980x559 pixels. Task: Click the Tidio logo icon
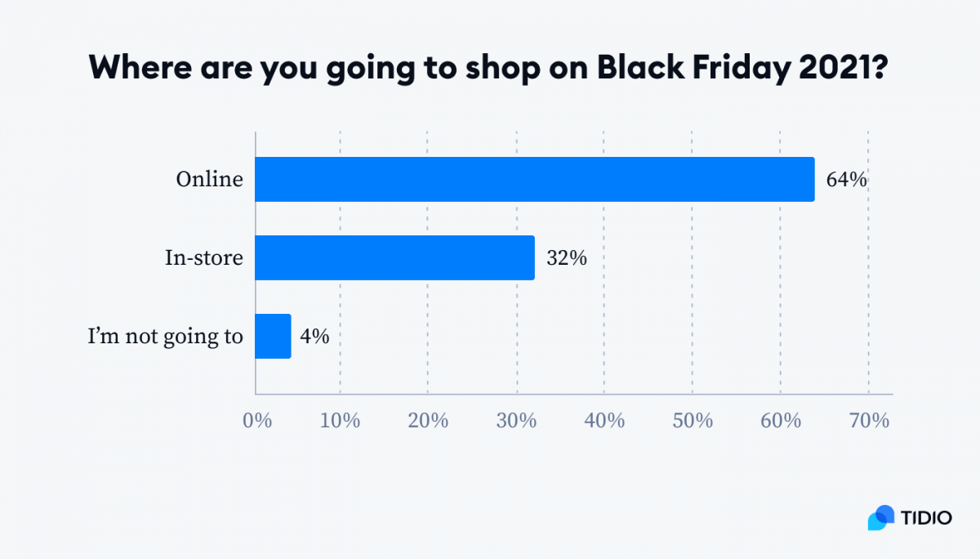pos(882,518)
